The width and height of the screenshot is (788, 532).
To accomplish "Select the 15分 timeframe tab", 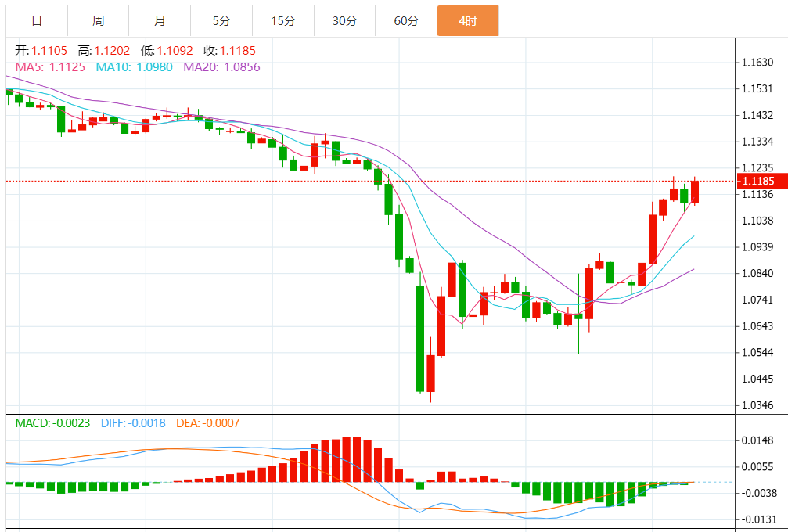I will tap(283, 21).
